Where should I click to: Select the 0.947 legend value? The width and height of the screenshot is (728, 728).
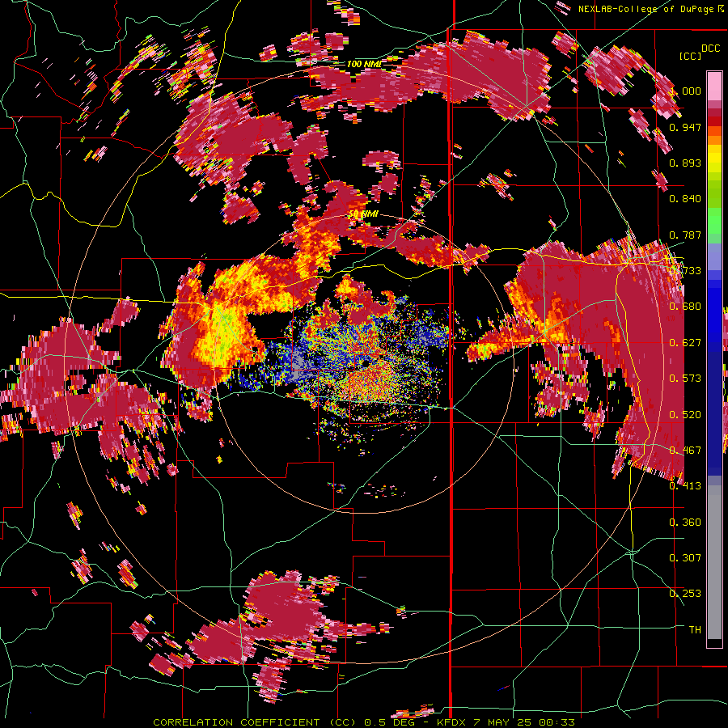[685, 127]
